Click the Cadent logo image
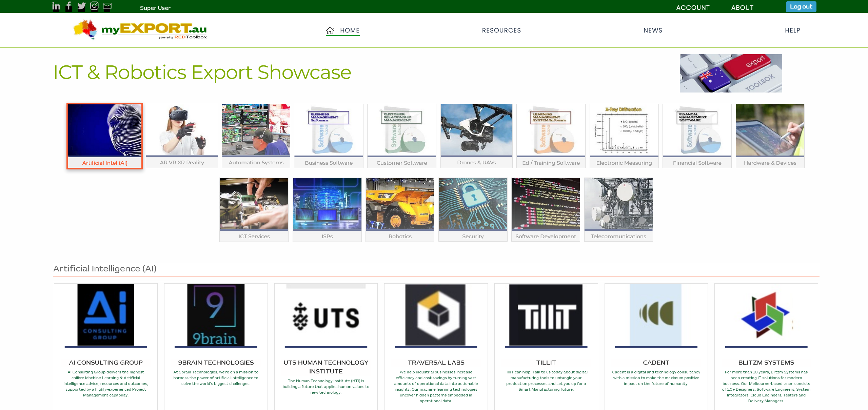 click(x=656, y=315)
